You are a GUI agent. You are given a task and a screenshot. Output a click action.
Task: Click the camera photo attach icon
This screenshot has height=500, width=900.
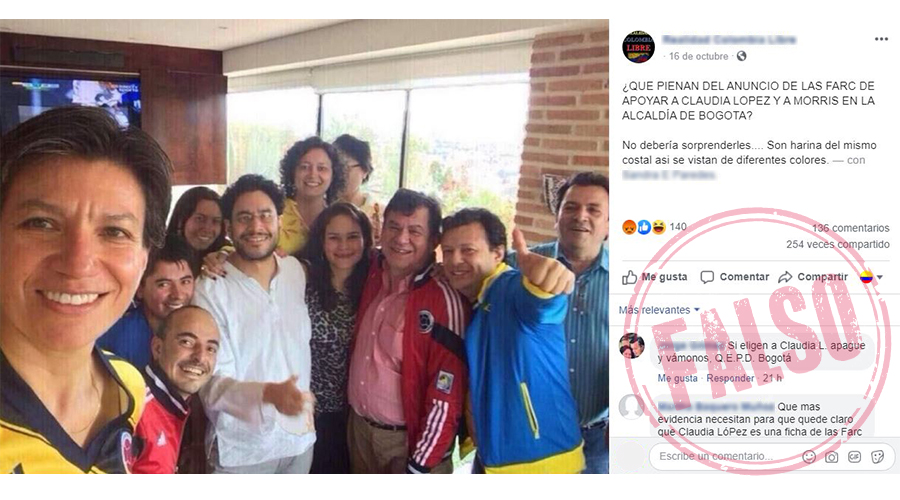click(832, 457)
